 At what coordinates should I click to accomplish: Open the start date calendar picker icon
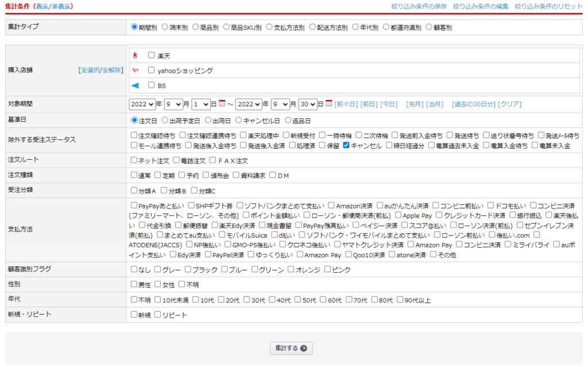click(x=223, y=104)
